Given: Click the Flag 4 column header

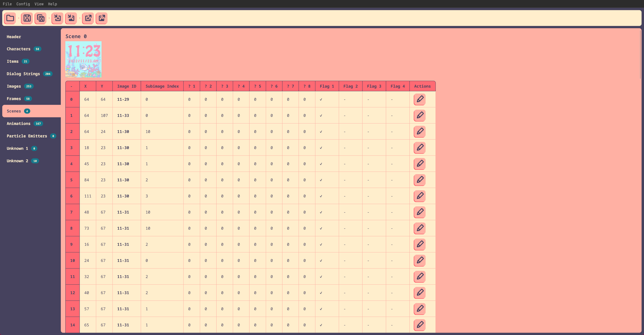Looking at the screenshot, I should click(x=398, y=86).
